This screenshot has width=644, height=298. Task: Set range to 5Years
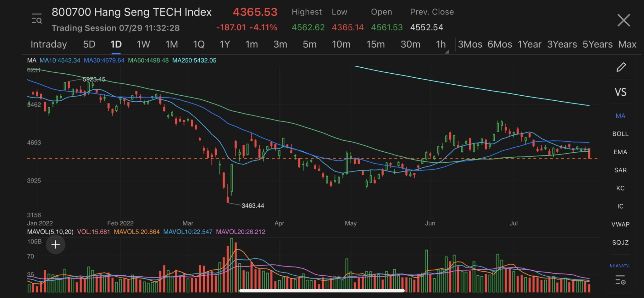coord(597,44)
